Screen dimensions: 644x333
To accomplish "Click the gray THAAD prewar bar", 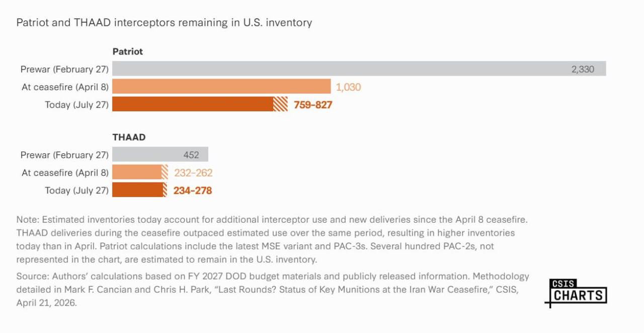I will click(x=160, y=155).
